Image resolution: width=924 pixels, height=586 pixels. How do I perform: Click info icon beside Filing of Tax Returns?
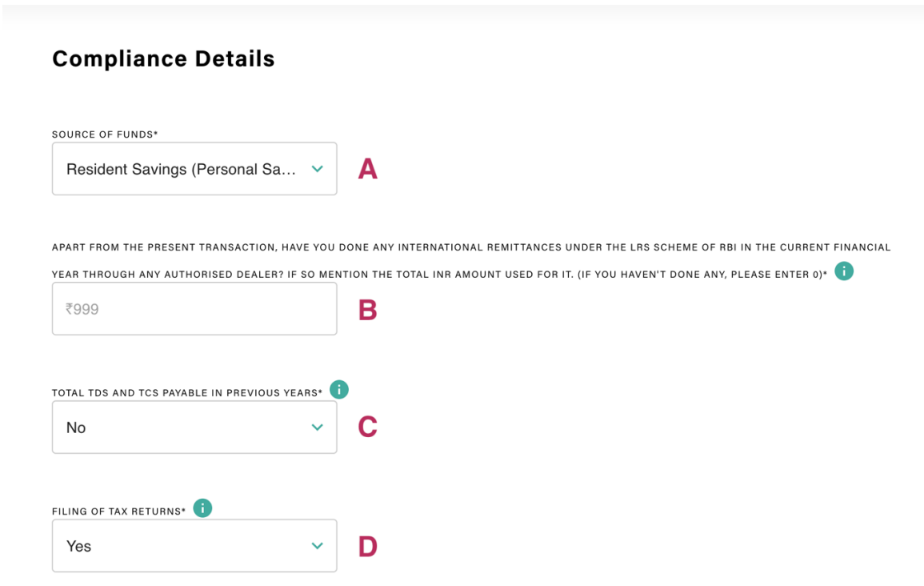click(202, 508)
